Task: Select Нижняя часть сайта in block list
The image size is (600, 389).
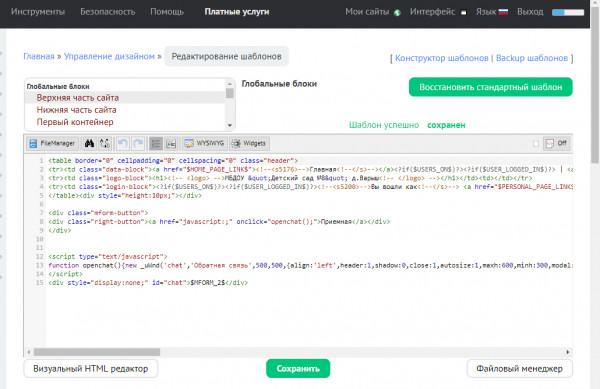Action: tap(125, 110)
